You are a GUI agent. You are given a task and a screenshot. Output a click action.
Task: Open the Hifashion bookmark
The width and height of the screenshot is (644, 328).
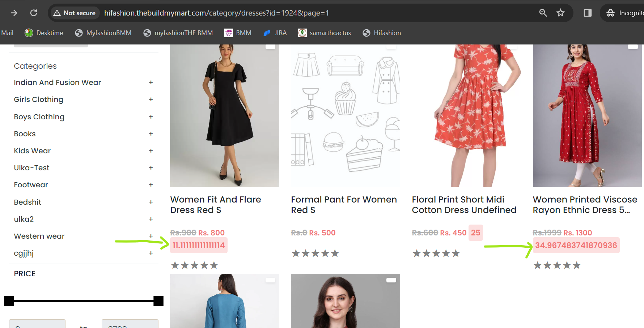pyautogui.click(x=382, y=33)
